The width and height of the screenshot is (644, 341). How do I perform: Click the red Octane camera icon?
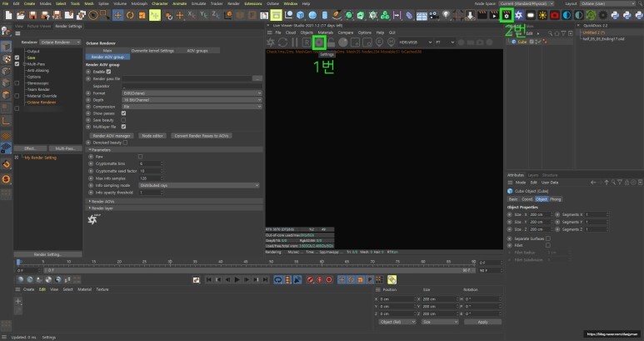(555, 16)
